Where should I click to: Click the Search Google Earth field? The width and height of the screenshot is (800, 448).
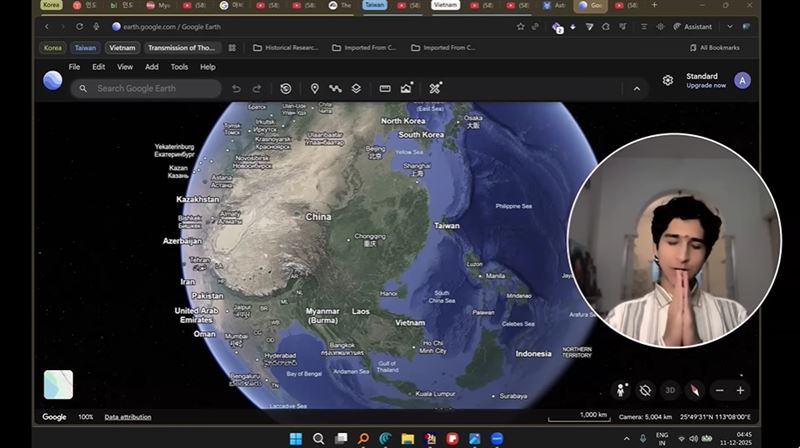tap(146, 88)
